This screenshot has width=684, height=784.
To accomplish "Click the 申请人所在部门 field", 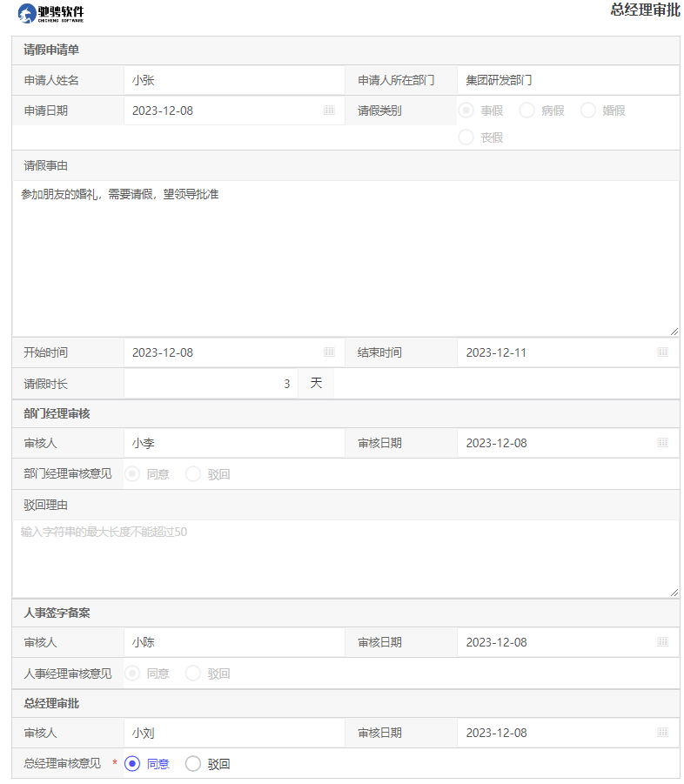I will (x=567, y=80).
